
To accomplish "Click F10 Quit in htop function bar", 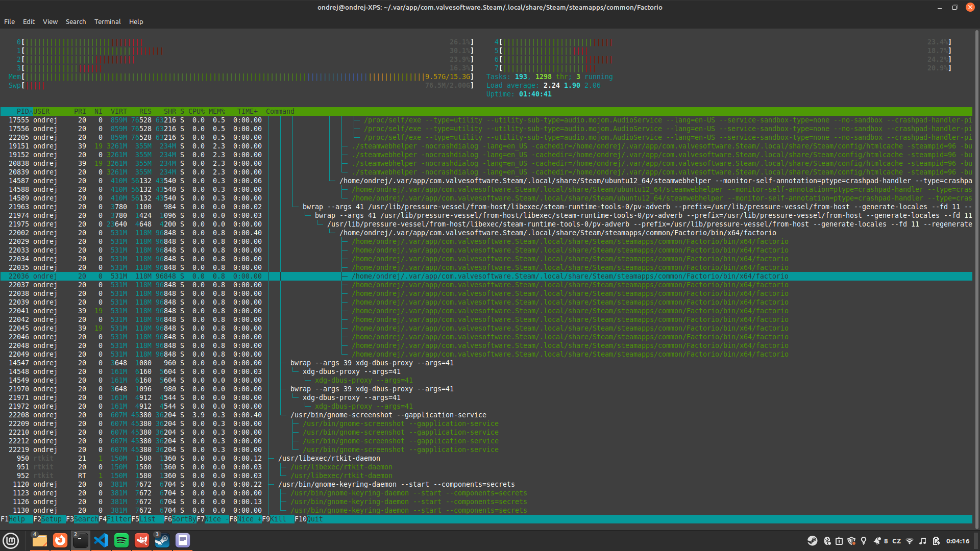I will (x=309, y=519).
